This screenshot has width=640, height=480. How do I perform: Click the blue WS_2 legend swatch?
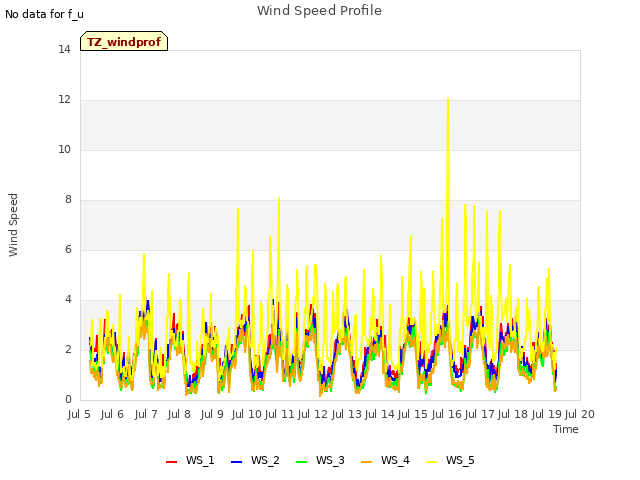point(236,461)
